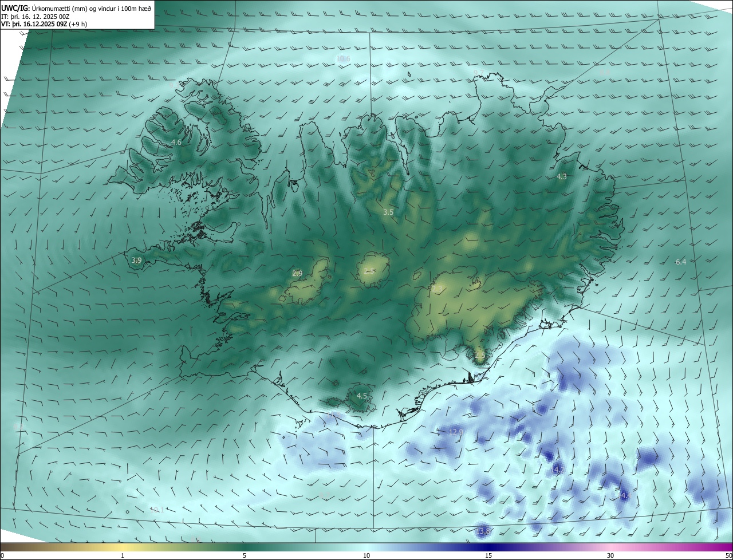The height and width of the screenshot is (560, 733).
Task: Click the '5' tick on the color scale
Action: point(245,555)
